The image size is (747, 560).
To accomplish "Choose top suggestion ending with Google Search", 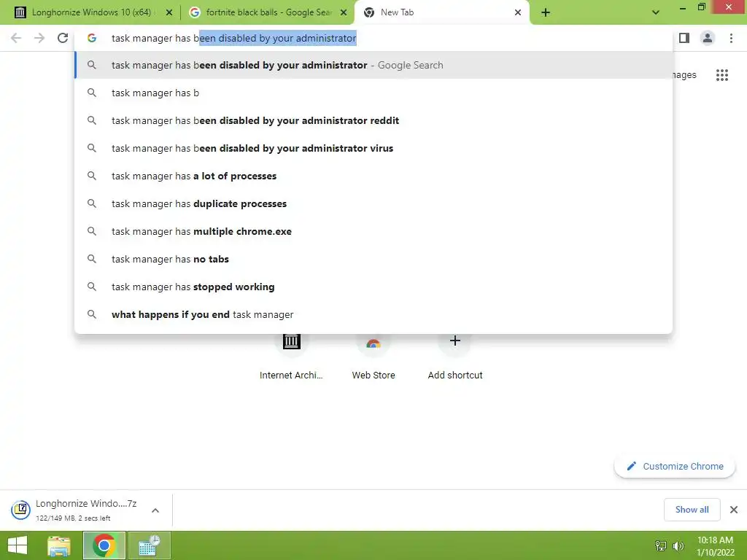I will [373, 65].
